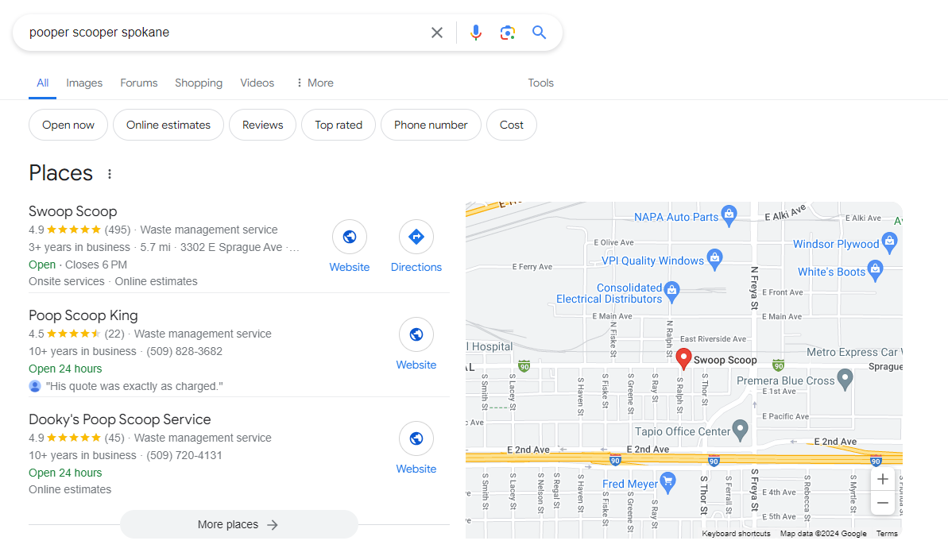Click Dooky's phone number (509) 720-4131

(184, 455)
